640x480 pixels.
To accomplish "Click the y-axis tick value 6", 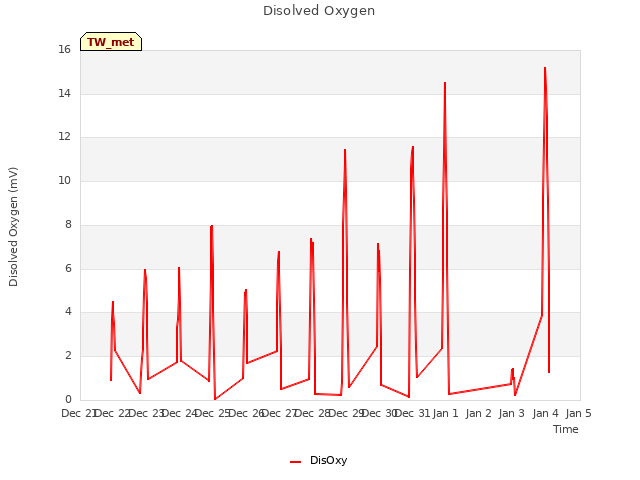I will [x=68, y=268].
